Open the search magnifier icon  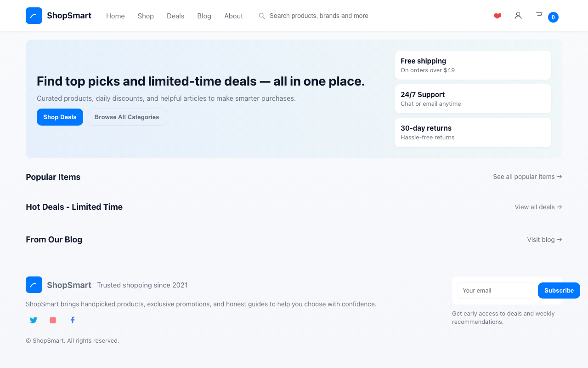(261, 16)
